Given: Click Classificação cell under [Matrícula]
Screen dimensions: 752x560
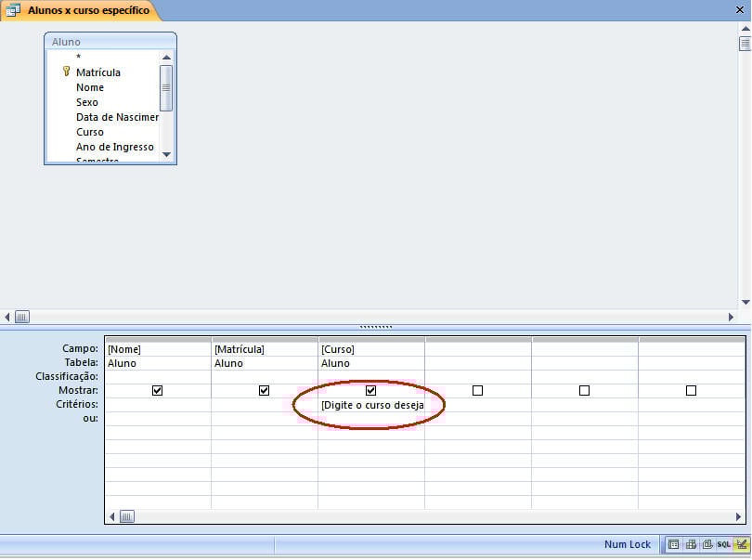Looking at the screenshot, I should coord(265,377).
